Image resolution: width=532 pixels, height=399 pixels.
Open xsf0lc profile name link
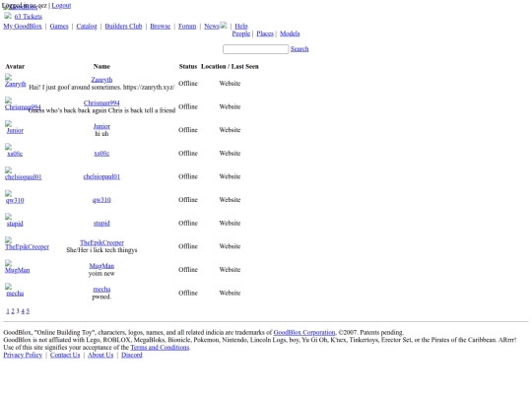pyautogui.click(x=101, y=154)
